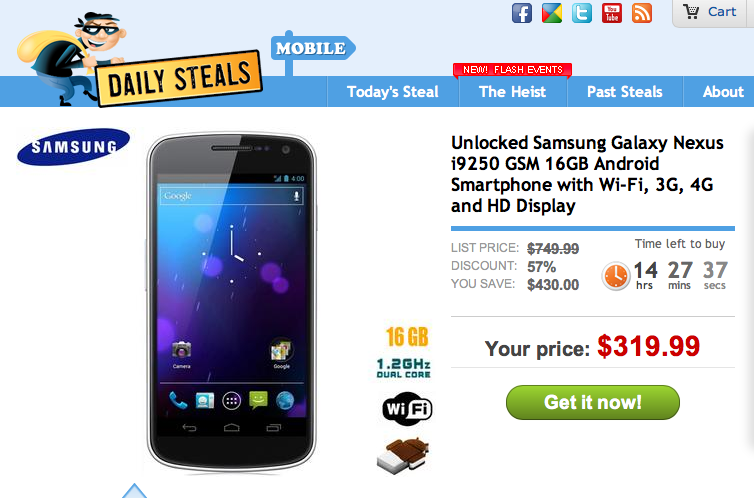
Task: Click the 16 GB storage badge
Action: [407, 336]
